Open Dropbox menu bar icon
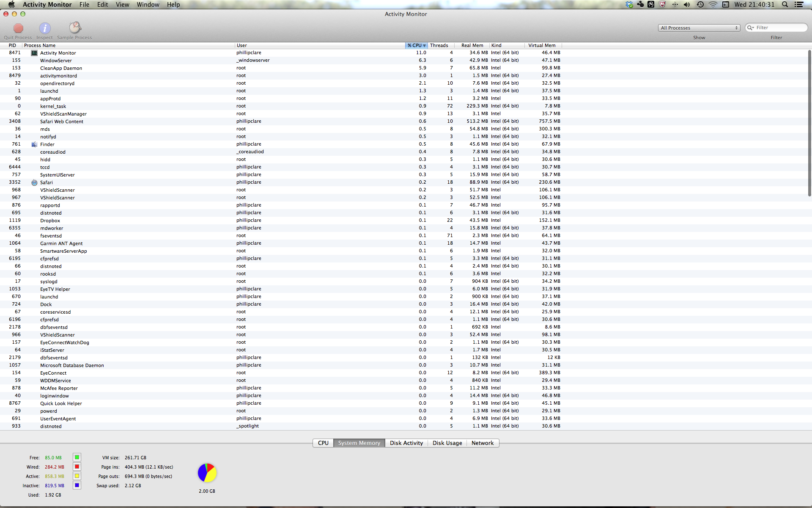812x508 pixels. click(x=629, y=5)
